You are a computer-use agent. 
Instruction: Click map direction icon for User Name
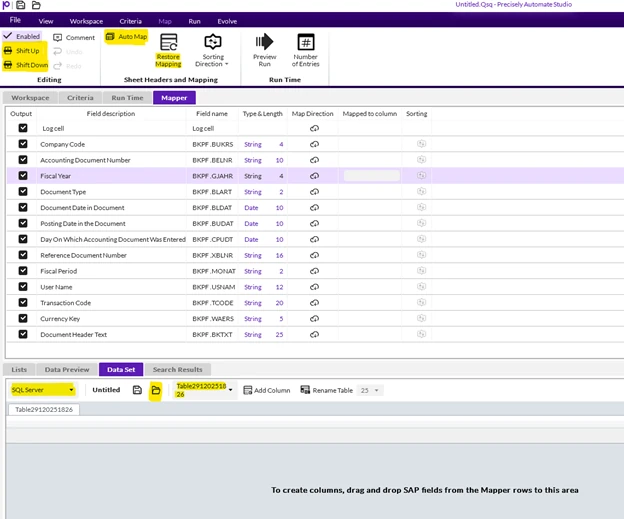tap(314, 287)
